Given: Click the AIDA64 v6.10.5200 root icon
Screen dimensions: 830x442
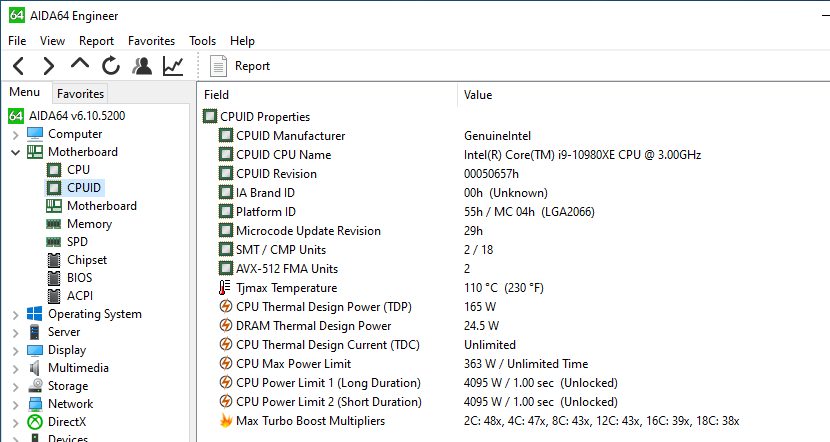Looking at the screenshot, I should 16,115.
